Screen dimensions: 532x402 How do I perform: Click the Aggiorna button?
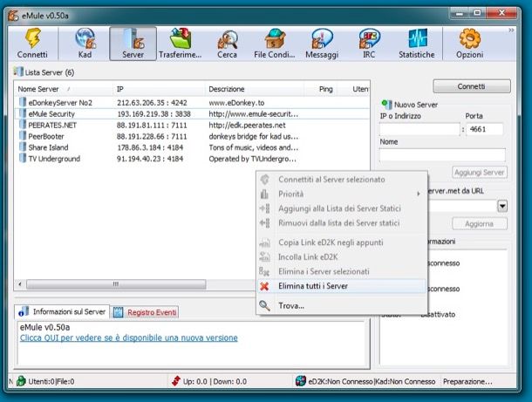[480, 224]
